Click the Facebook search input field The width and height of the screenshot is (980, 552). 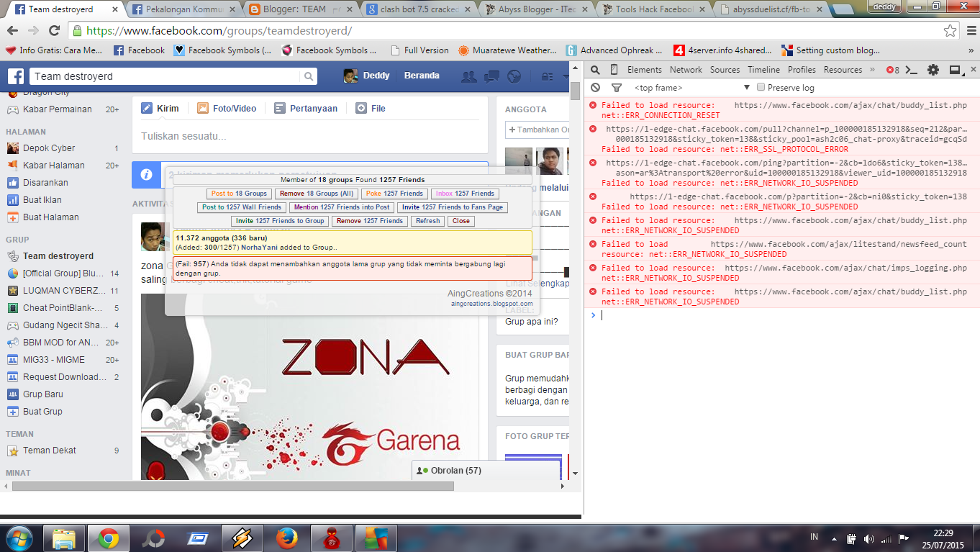[164, 76]
